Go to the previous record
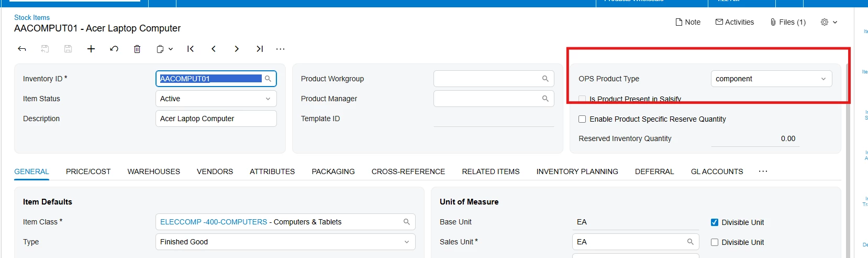Image resolution: width=868 pixels, height=258 pixels. click(x=214, y=49)
